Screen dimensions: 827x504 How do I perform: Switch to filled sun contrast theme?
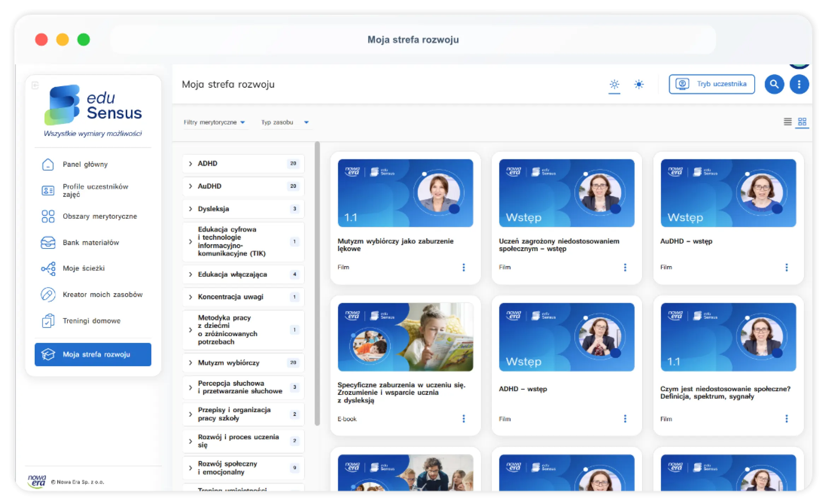[639, 84]
